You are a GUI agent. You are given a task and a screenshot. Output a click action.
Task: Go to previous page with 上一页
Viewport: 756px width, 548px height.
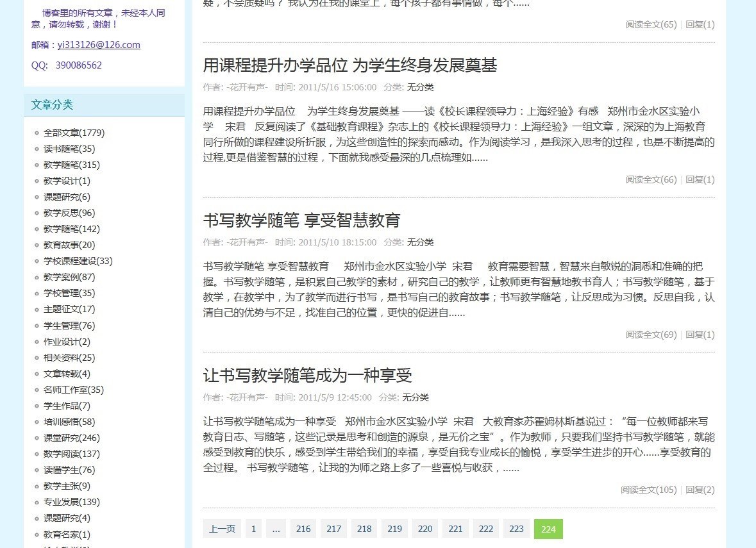[222, 529]
